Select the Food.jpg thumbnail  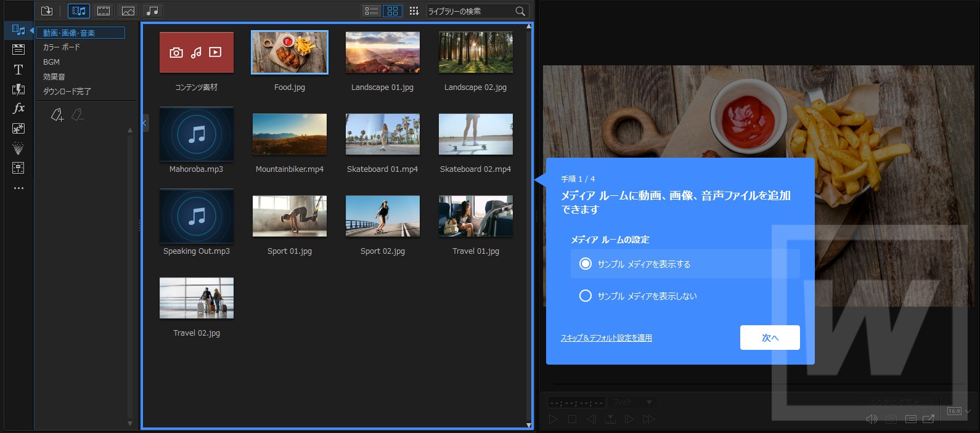point(290,52)
